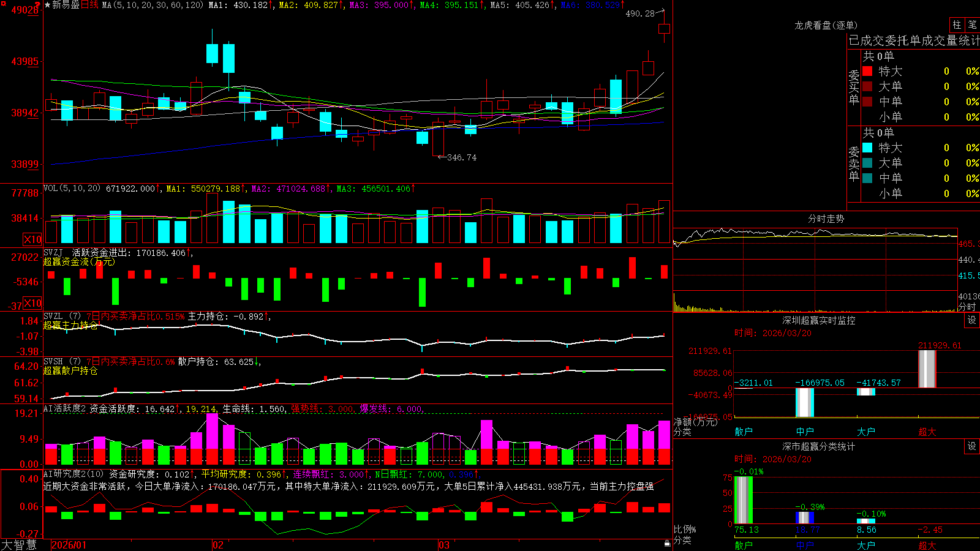The image size is (980, 551).
Task: Click the red 特大 buy-order color swatch
Action: pyautogui.click(x=867, y=71)
